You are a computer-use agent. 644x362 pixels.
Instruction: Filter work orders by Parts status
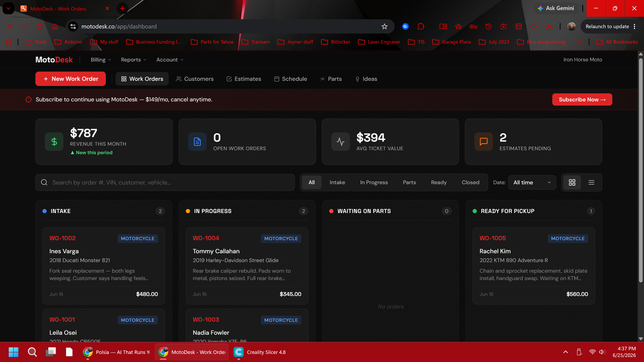point(409,182)
